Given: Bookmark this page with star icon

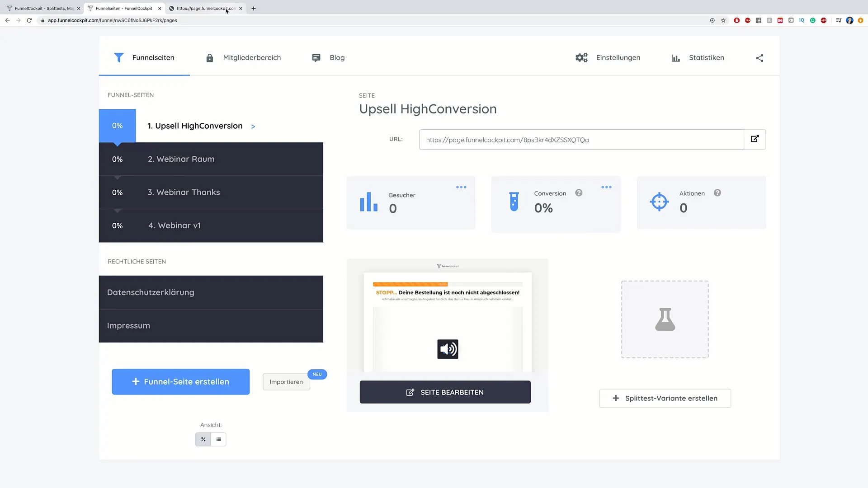Looking at the screenshot, I should 723,20.
